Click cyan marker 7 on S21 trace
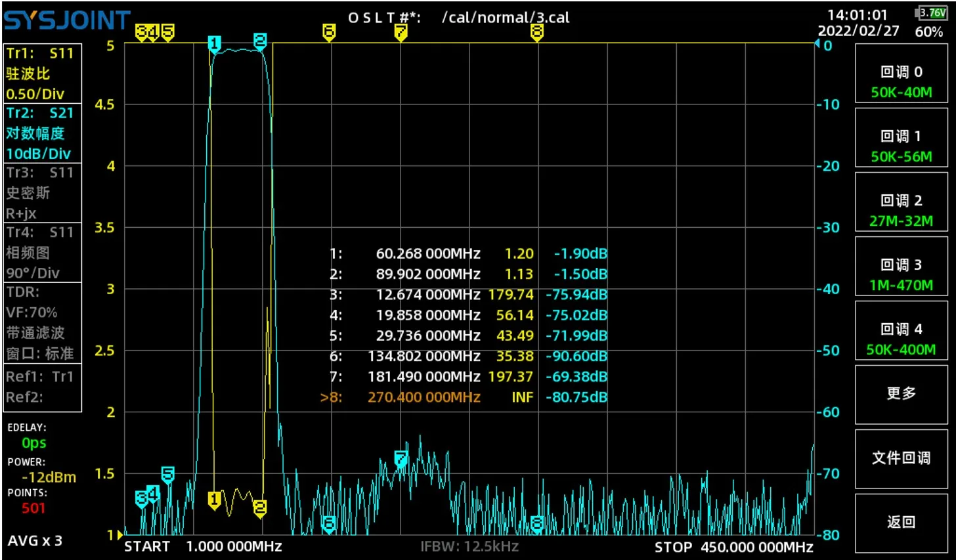The height and width of the screenshot is (560, 956). point(401,458)
